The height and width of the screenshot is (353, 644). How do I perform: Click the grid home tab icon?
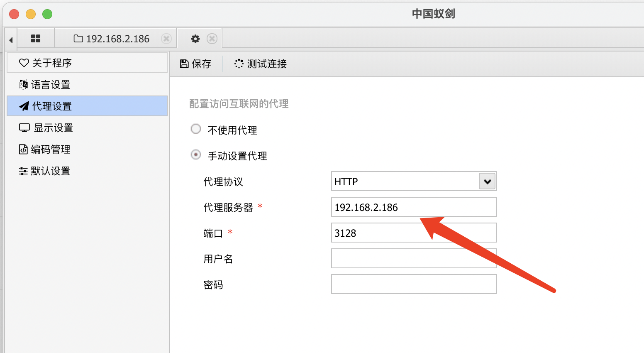pyautogui.click(x=36, y=39)
